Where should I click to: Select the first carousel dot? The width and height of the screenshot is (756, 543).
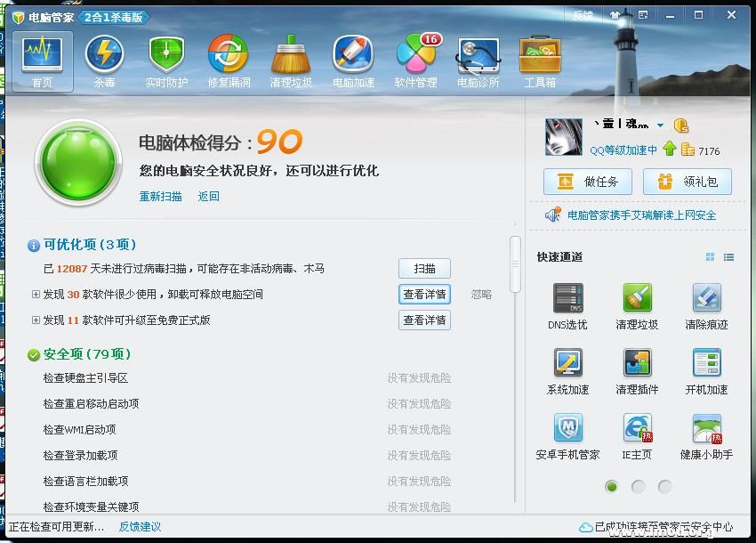tap(610, 487)
